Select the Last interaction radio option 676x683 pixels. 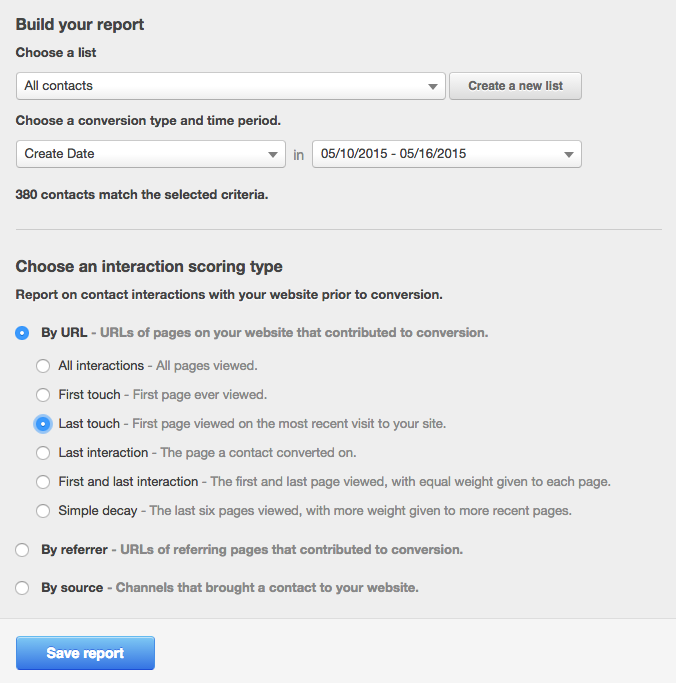[x=43, y=453]
